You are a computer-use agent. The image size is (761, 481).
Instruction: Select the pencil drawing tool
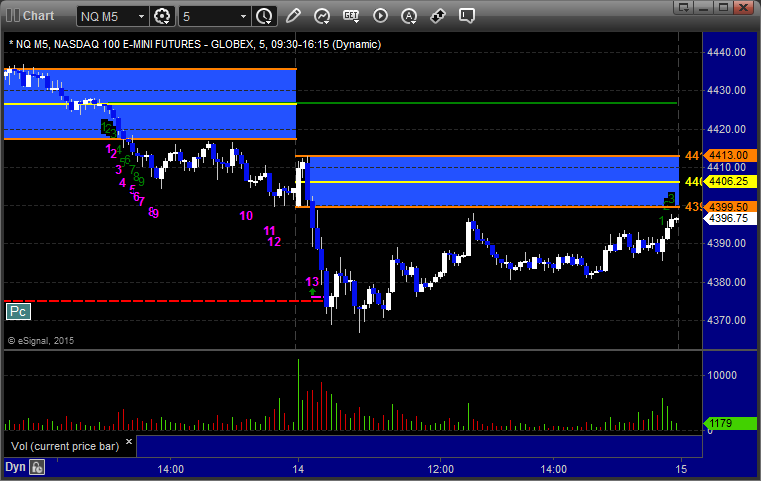pos(293,16)
